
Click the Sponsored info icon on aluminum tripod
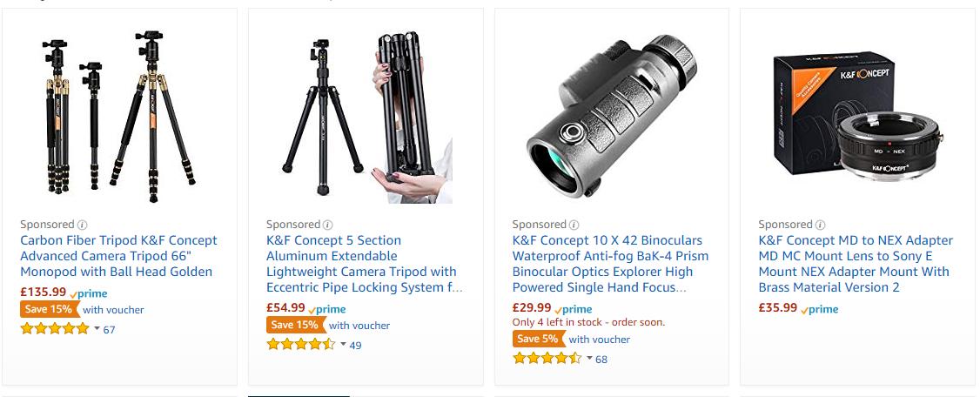click(x=327, y=225)
